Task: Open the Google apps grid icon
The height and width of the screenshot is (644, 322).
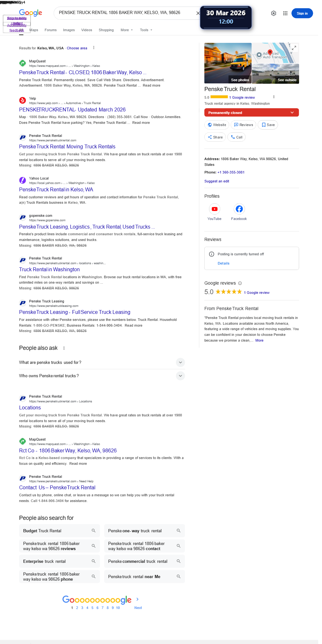Action: point(285,13)
